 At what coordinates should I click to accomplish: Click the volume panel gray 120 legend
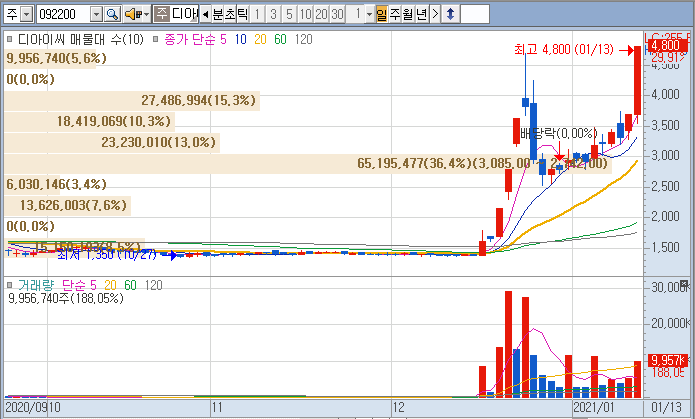(153, 285)
